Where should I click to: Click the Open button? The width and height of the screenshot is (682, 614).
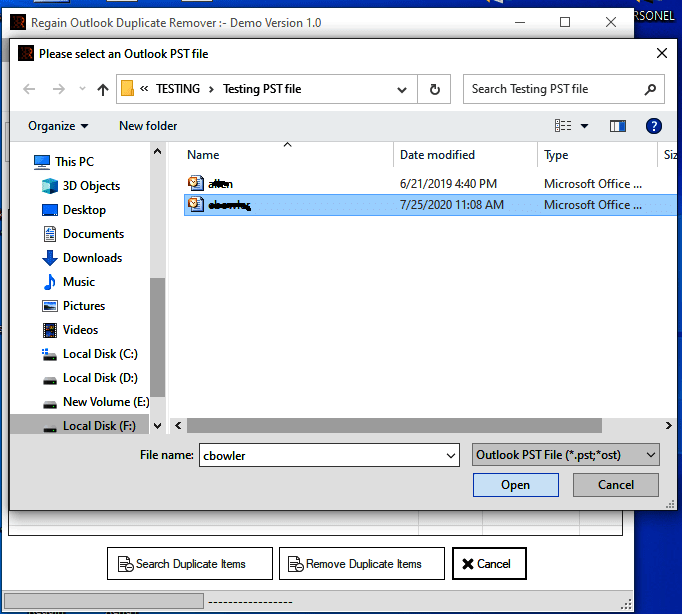coord(515,485)
